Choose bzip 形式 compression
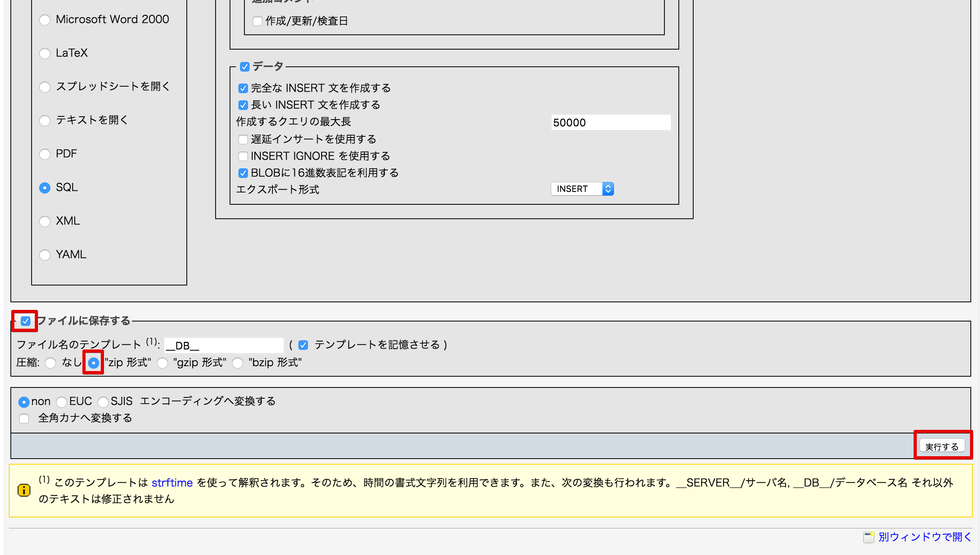The image size is (980, 555). point(238,363)
